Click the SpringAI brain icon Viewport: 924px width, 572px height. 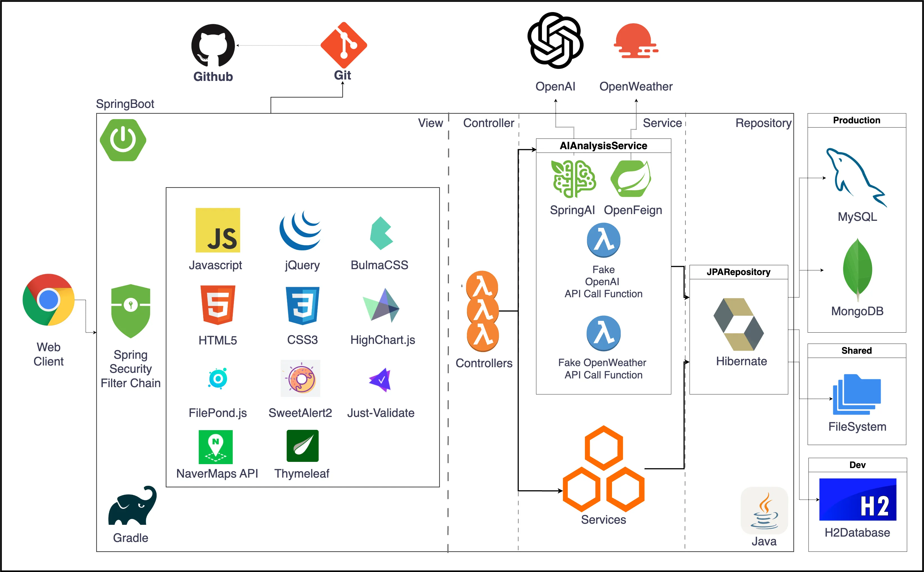573,179
